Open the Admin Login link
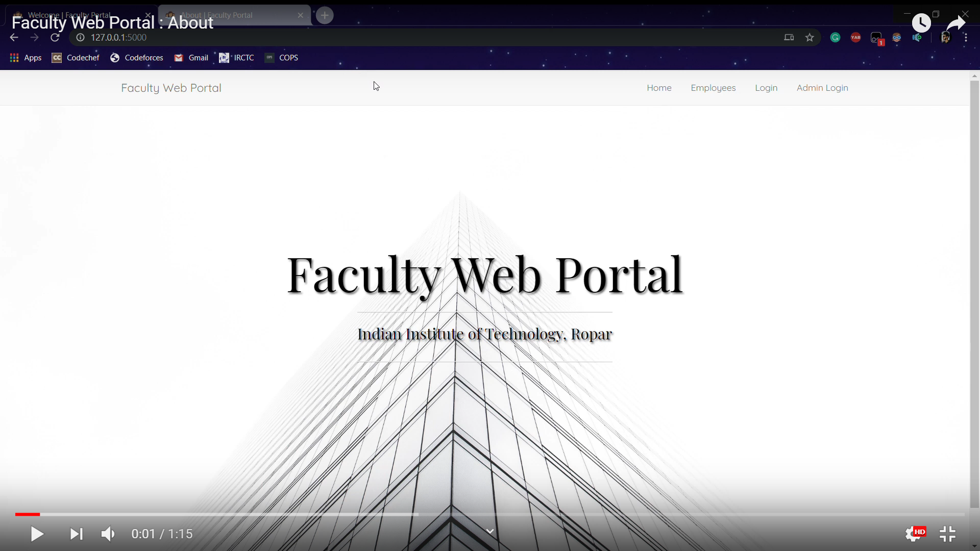980x551 pixels. point(822,88)
